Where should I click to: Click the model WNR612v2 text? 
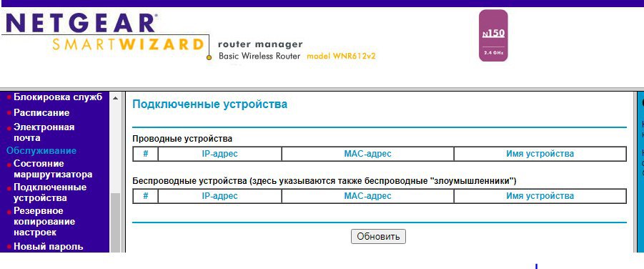342,57
